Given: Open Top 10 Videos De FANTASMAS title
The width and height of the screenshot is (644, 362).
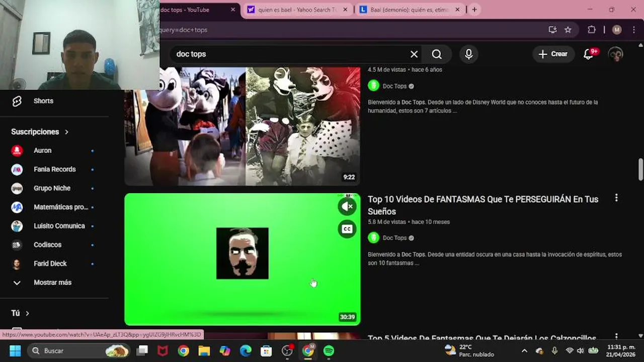Looking at the screenshot, I should (483, 205).
